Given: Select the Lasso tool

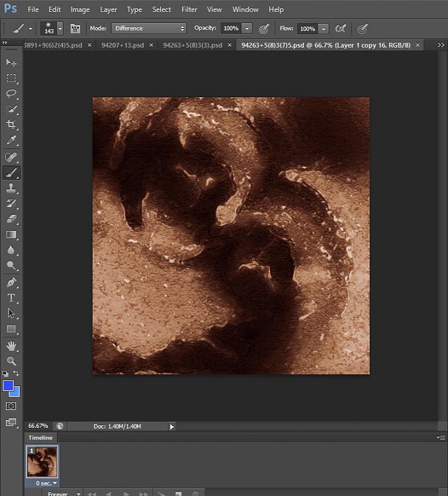Looking at the screenshot, I should click(x=11, y=93).
